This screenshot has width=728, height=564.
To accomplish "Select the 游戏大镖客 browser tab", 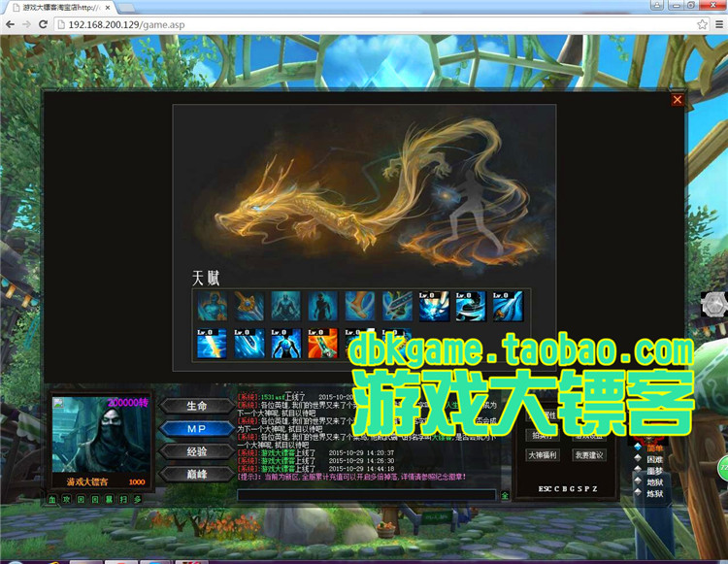I will tap(60, 8).
